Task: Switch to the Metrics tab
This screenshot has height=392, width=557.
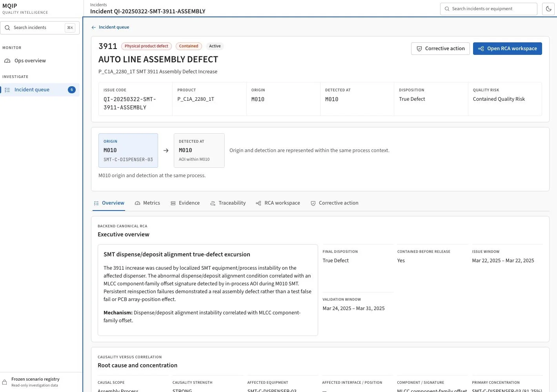Action: pos(147,203)
